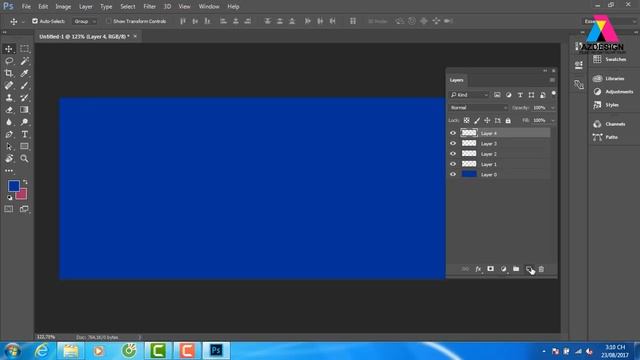
Task: Open the File menu
Action: [26, 7]
